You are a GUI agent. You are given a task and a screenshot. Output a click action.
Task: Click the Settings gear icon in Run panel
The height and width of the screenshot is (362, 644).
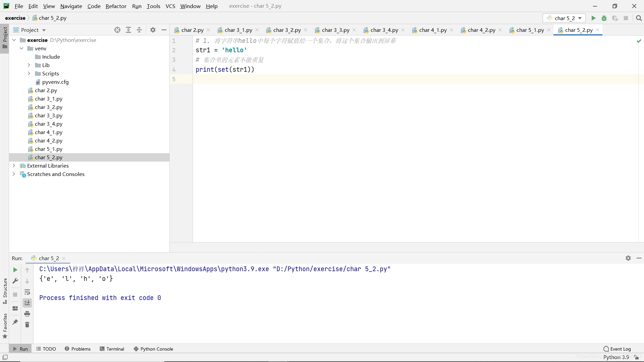pyautogui.click(x=628, y=258)
